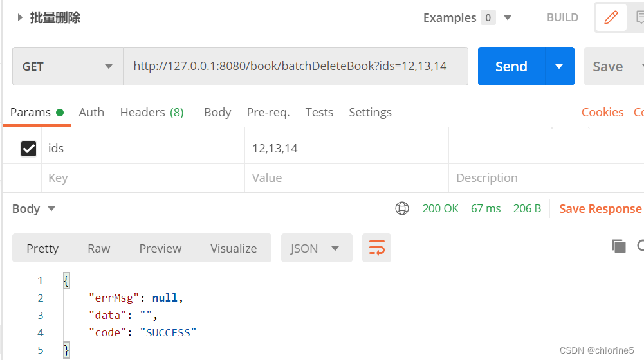644x360 pixels.
Task: Click the empty Value input field
Action: point(347,178)
